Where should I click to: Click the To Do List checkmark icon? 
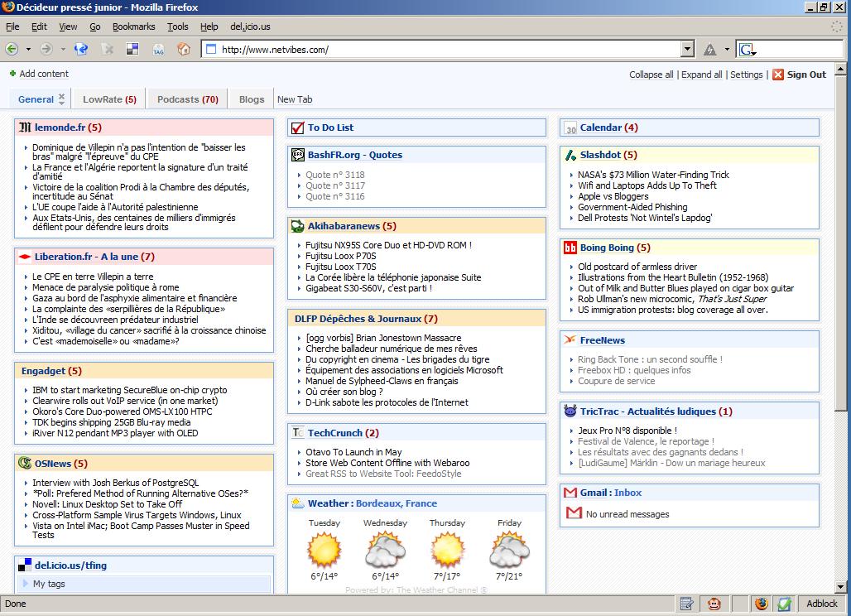[298, 128]
